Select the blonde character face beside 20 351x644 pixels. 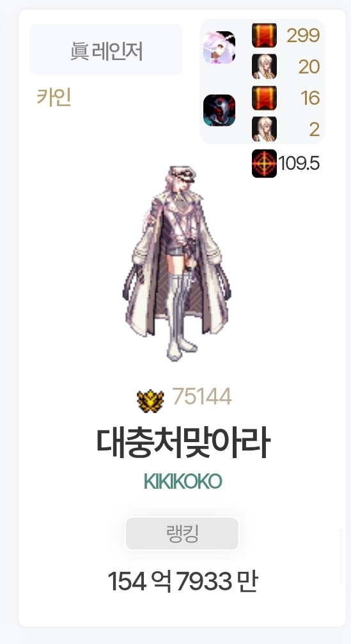[x=264, y=66]
